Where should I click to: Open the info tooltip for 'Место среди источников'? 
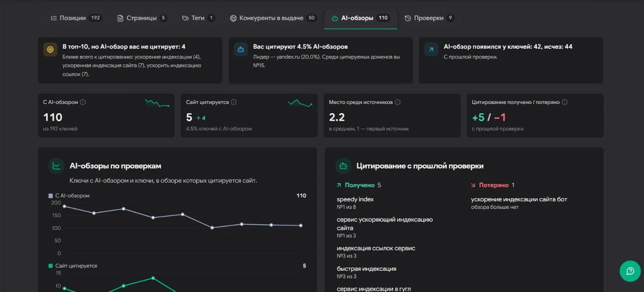click(397, 102)
